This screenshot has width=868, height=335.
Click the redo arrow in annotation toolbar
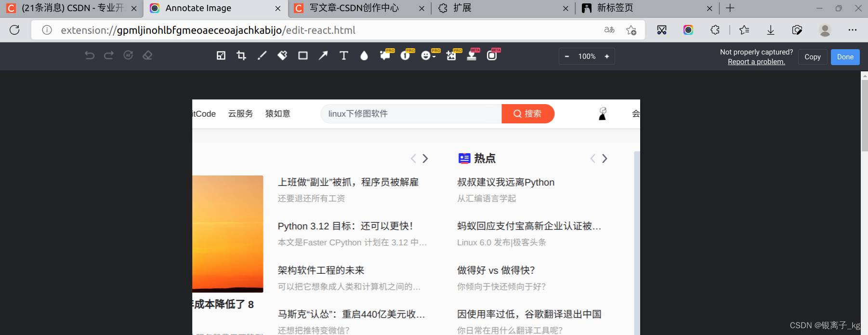coord(109,55)
